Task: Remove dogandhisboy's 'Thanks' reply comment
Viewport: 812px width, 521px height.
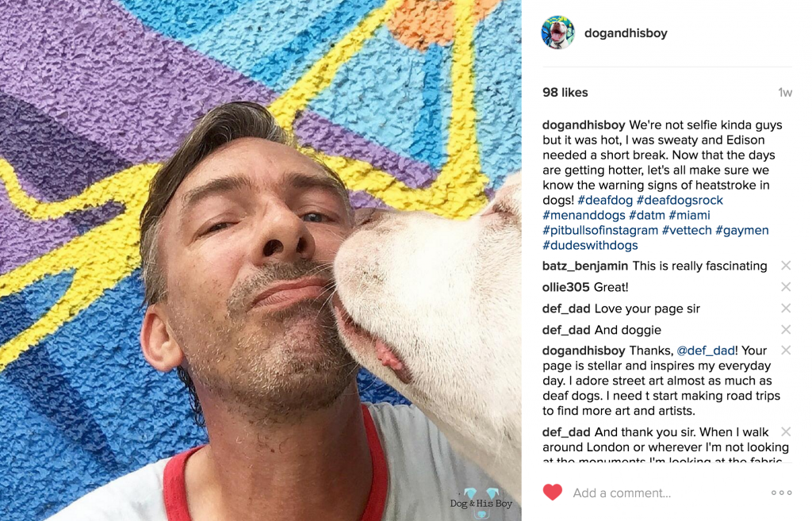Action: 786,350
